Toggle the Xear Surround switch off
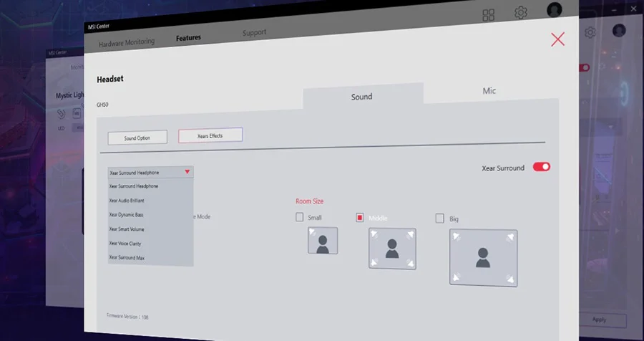This screenshot has width=644, height=341. tap(542, 167)
